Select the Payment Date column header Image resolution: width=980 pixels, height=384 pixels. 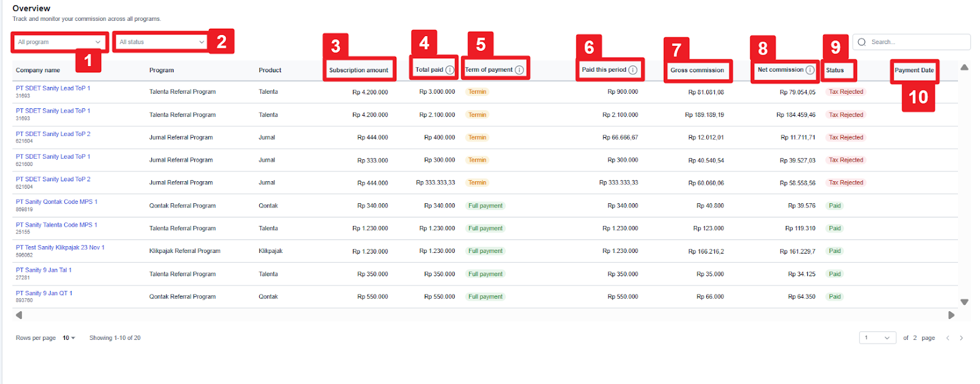[x=914, y=70]
